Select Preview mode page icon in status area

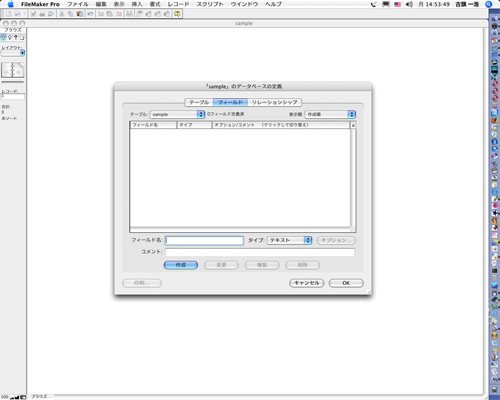click(x=22, y=38)
